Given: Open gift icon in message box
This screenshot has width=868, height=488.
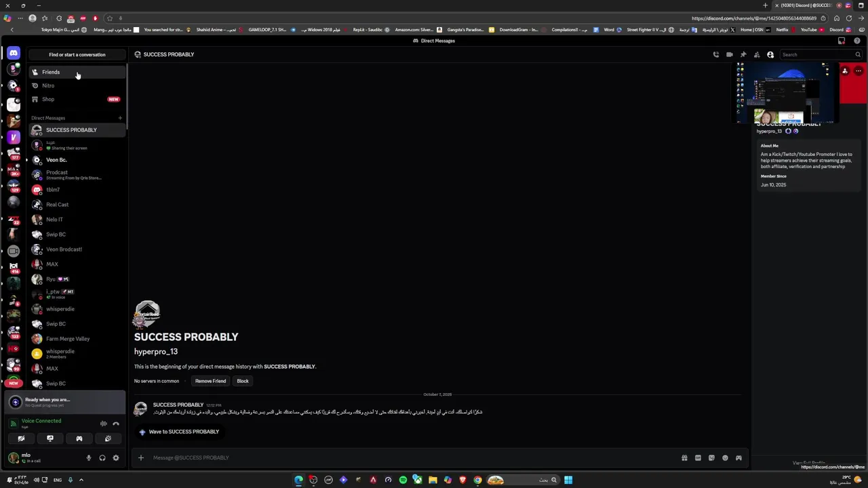Looking at the screenshot, I should pyautogui.click(x=684, y=457).
